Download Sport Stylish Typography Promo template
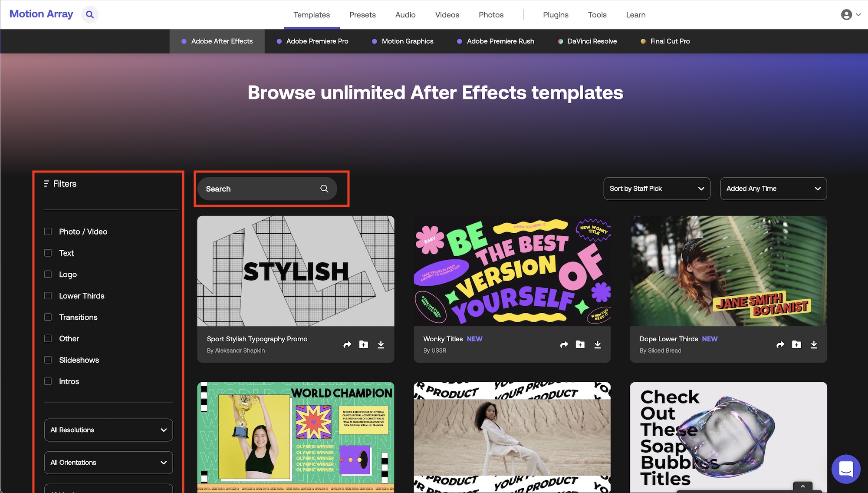This screenshot has height=493, width=868. (x=381, y=344)
